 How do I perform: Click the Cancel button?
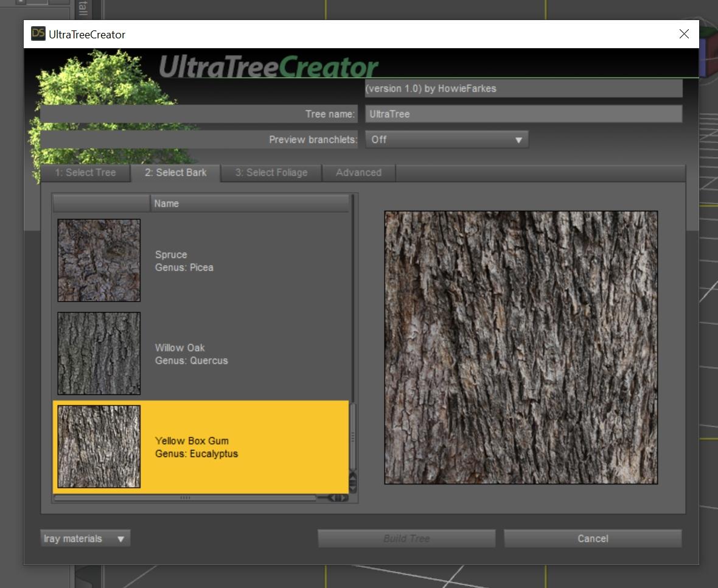tap(593, 539)
